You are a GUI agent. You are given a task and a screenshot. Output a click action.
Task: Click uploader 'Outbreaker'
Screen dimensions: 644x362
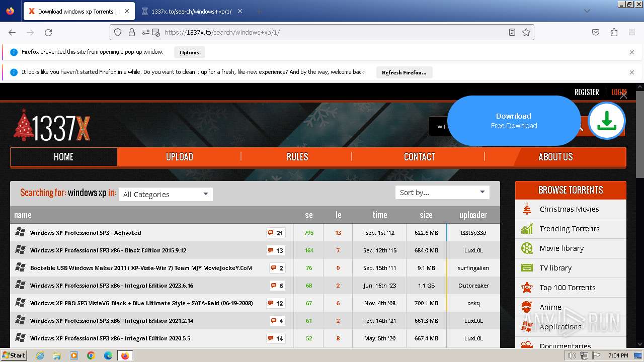point(473,286)
